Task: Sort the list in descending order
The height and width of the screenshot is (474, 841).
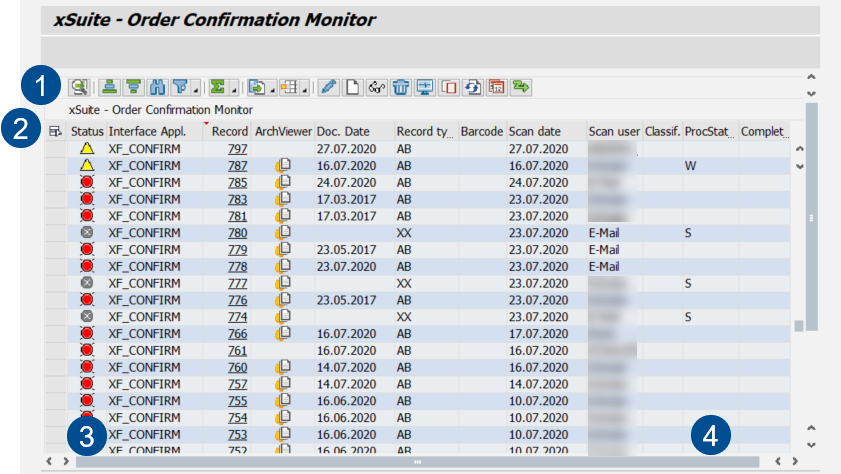Action: [133, 87]
